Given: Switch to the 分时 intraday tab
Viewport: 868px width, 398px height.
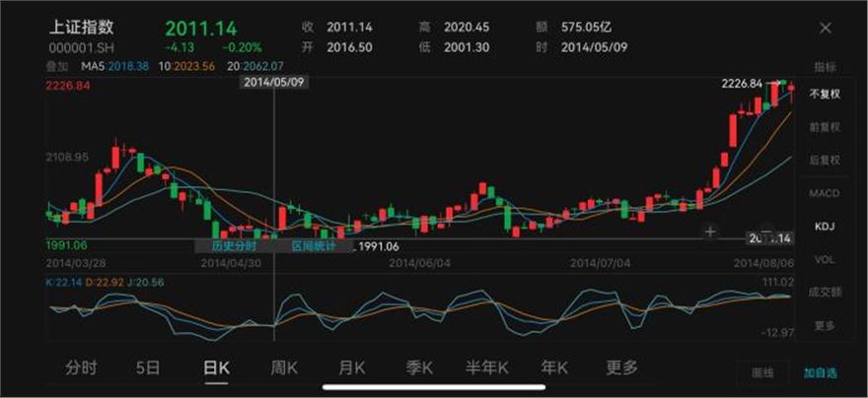Looking at the screenshot, I should coord(81,367).
